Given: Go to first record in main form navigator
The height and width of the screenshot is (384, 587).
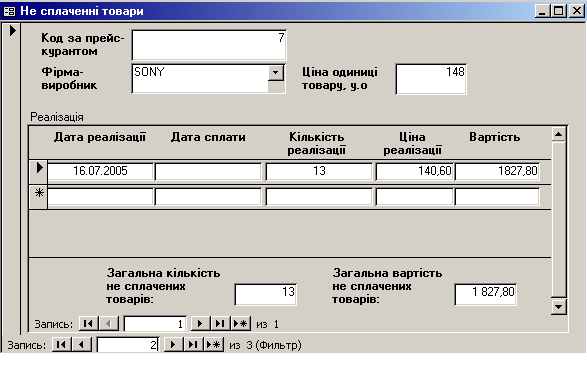Looking at the screenshot, I should coord(61,344).
